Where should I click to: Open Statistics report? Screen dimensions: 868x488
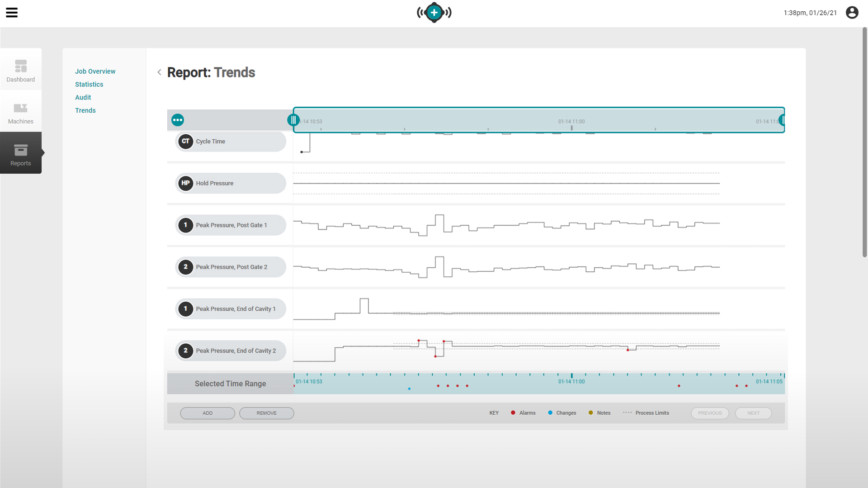(89, 85)
